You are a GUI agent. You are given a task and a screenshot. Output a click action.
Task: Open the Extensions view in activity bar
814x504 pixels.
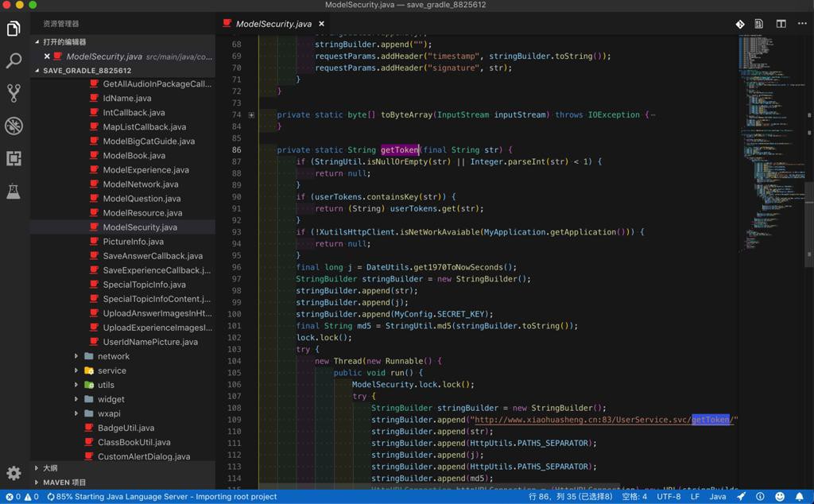tap(14, 158)
